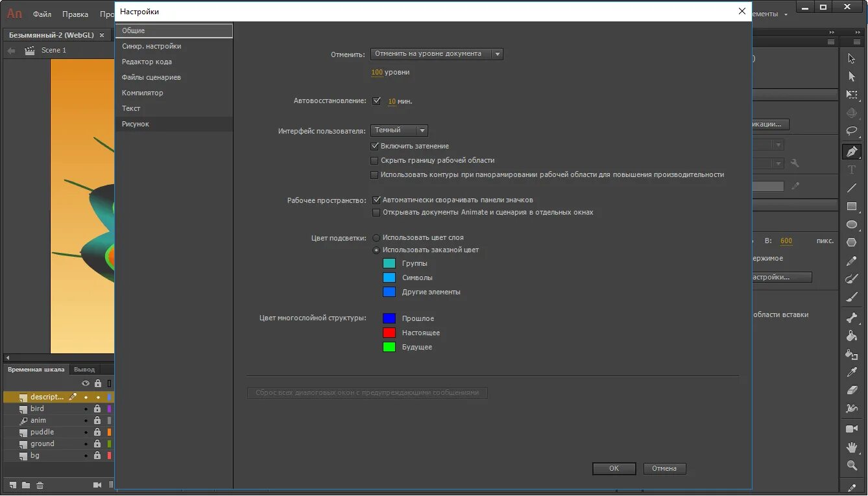This screenshot has width=868, height=496.
Task: Select the Zoom tool
Action: click(x=852, y=466)
